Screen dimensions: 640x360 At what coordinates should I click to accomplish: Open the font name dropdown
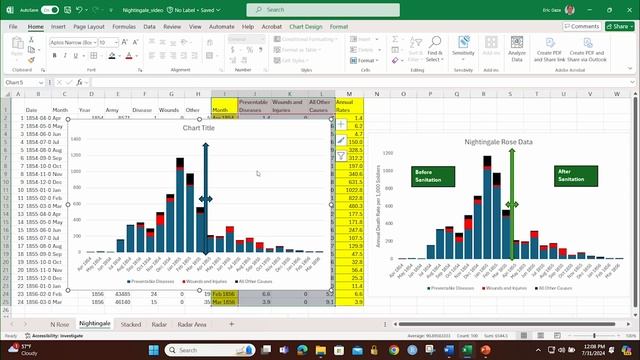point(95,42)
